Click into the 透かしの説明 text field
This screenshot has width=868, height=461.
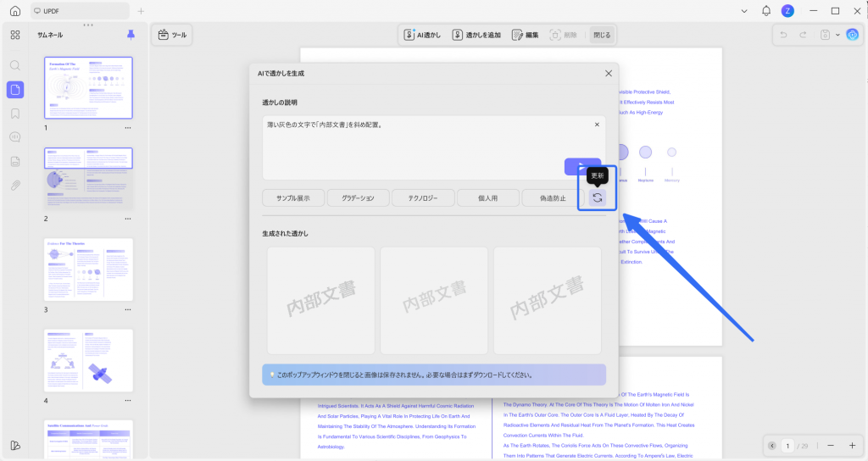pos(433,147)
